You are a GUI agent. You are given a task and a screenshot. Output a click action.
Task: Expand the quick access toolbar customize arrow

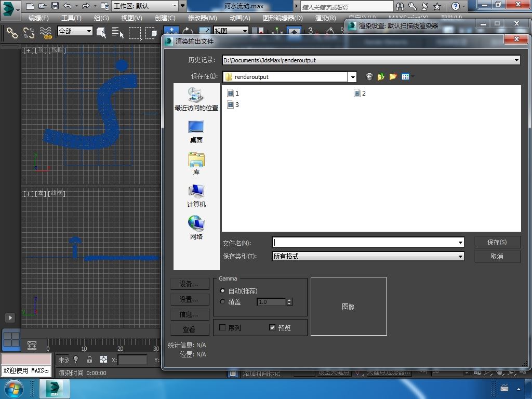tap(183, 6)
